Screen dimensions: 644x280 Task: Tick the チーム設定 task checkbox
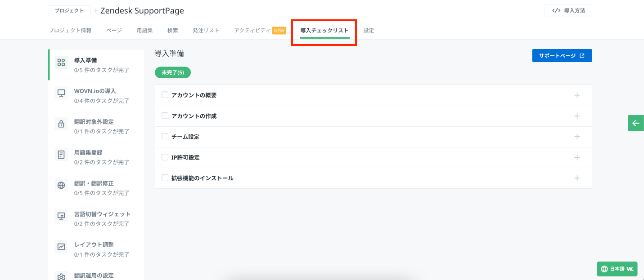tap(165, 136)
